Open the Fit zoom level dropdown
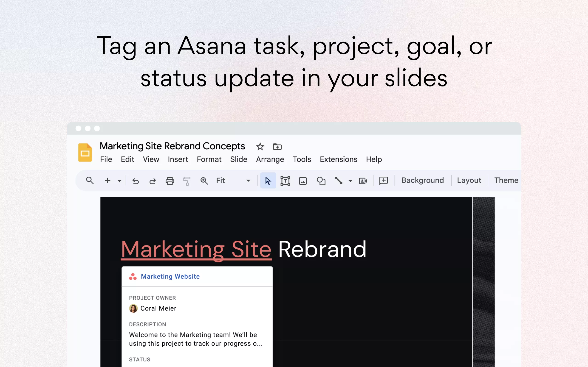Viewport: 588px width, 367px height. [248, 181]
